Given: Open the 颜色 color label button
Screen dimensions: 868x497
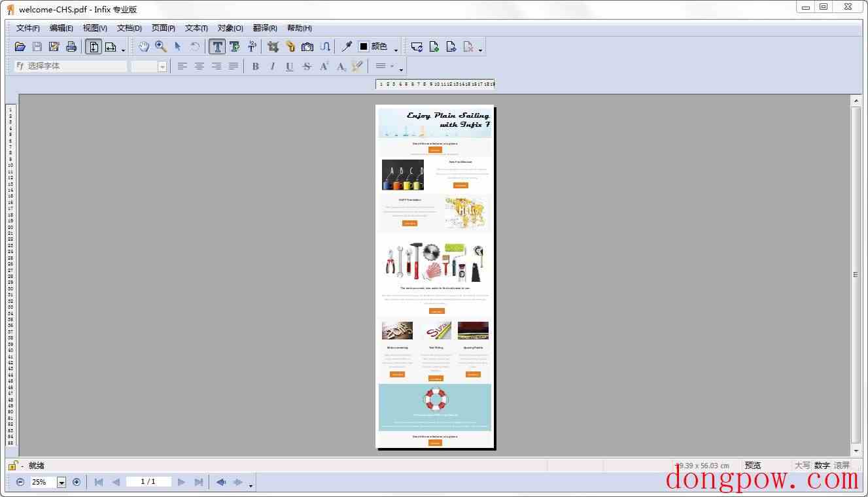Looking at the screenshot, I should pyautogui.click(x=379, y=46).
